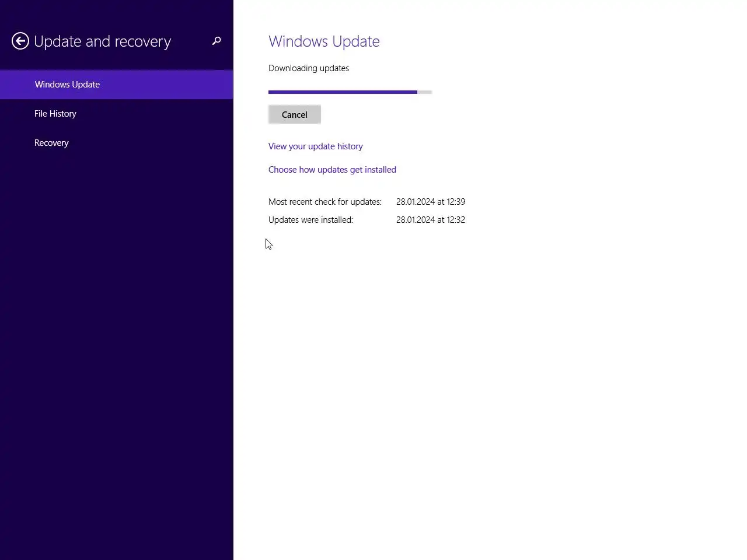The height and width of the screenshot is (560, 747).
Task: View your update history link
Action: click(x=316, y=146)
